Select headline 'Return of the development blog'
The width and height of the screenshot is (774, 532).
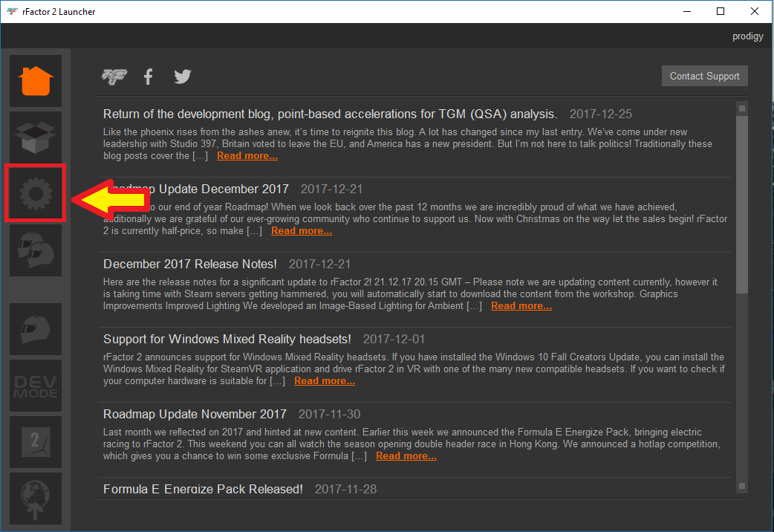(x=331, y=114)
